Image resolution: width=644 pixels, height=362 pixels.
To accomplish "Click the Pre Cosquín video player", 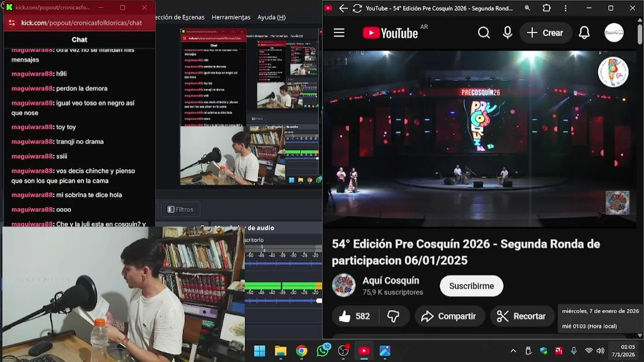I will tap(480, 138).
